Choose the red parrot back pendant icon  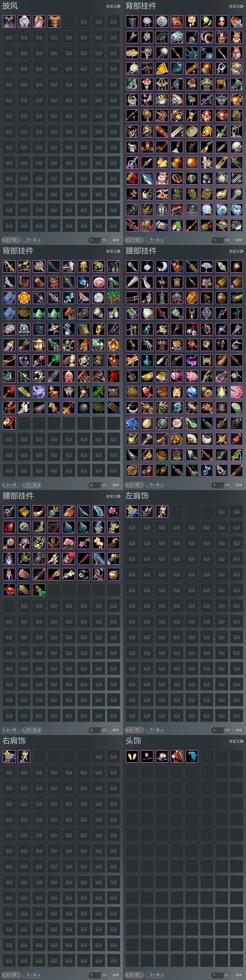[9, 423]
